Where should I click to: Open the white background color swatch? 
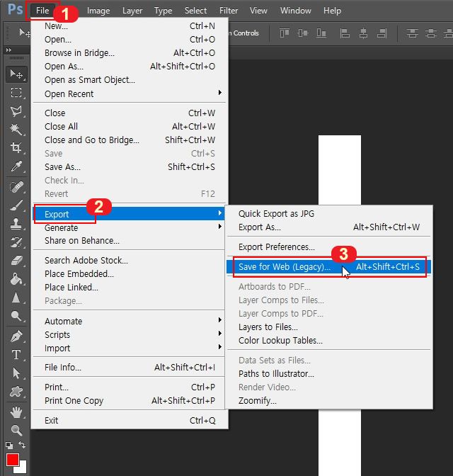(x=23, y=469)
